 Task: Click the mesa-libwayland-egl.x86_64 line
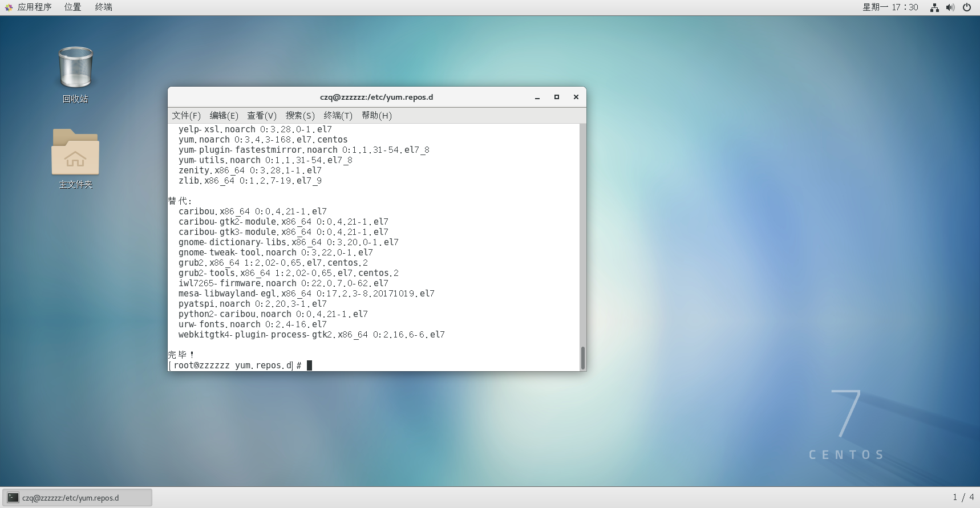tap(306, 294)
